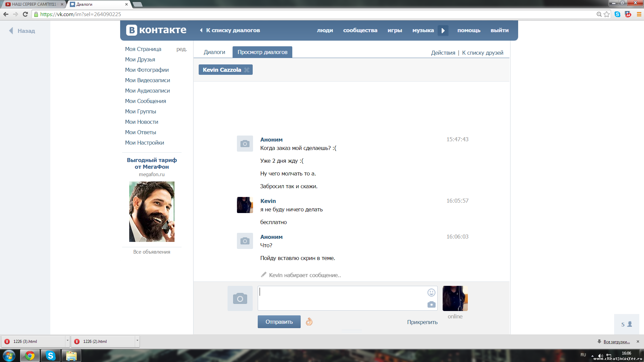Open the MegaFon advertisement image
The image size is (644, 362).
coord(152,212)
